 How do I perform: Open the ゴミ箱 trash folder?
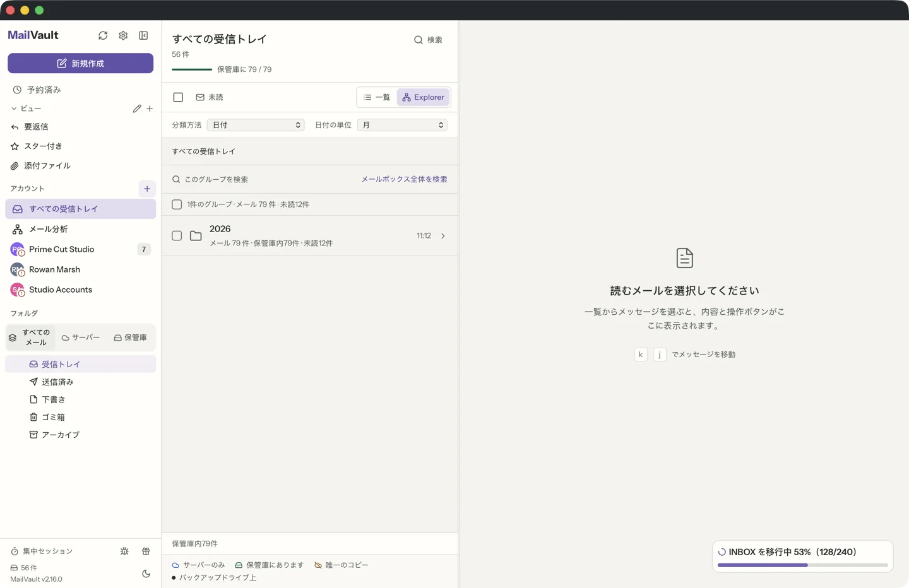click(80, 417)
